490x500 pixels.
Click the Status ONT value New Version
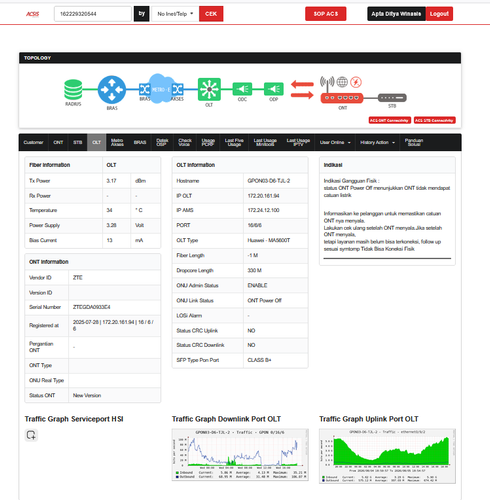(87, 395)
